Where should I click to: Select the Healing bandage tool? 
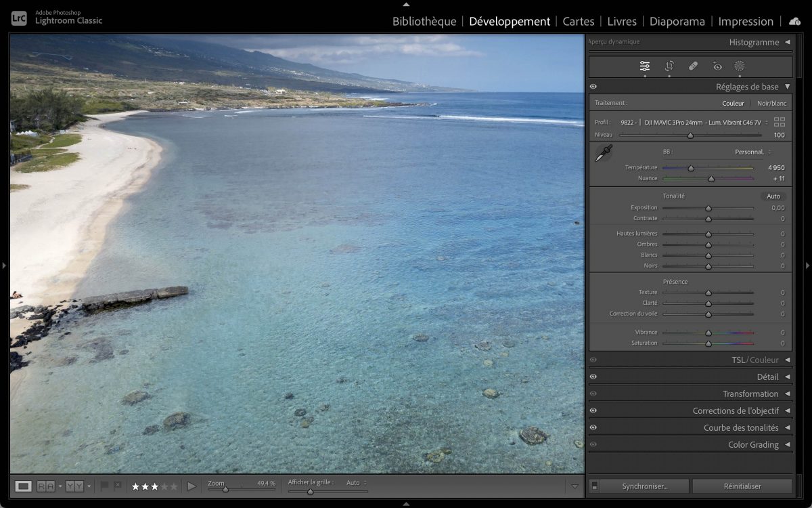693,66
